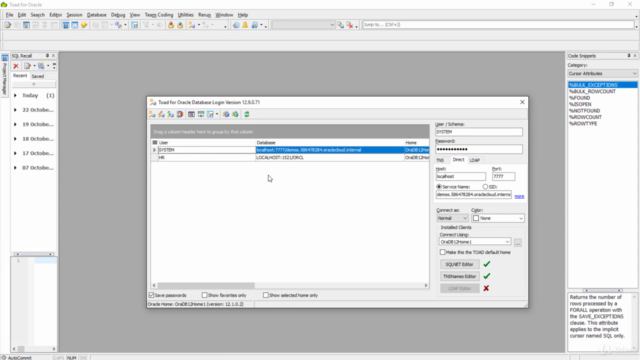Switch to the Saved tab in SQL Recall
The image size is (640, 360).
pos(38,76)
